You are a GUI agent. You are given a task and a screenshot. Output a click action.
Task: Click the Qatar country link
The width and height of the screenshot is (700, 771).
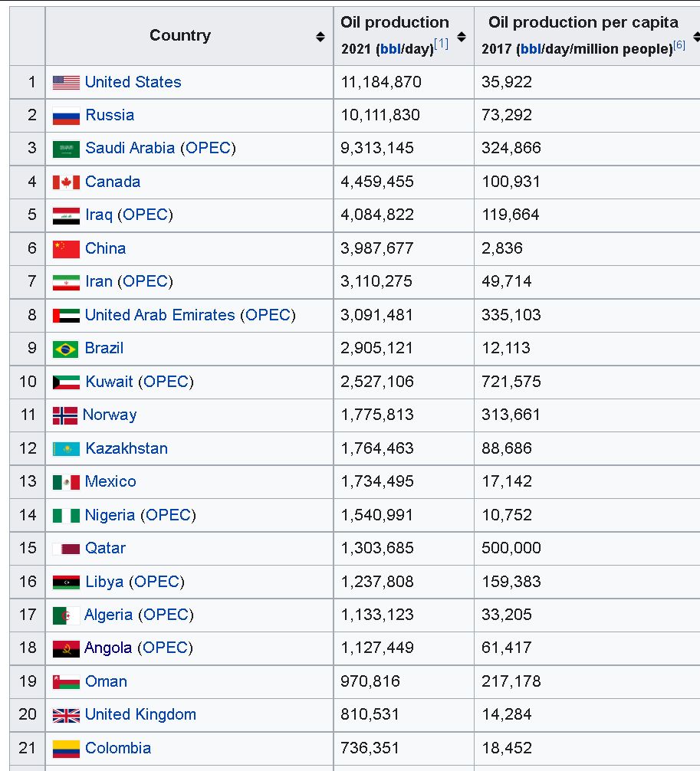click(105, 548)
